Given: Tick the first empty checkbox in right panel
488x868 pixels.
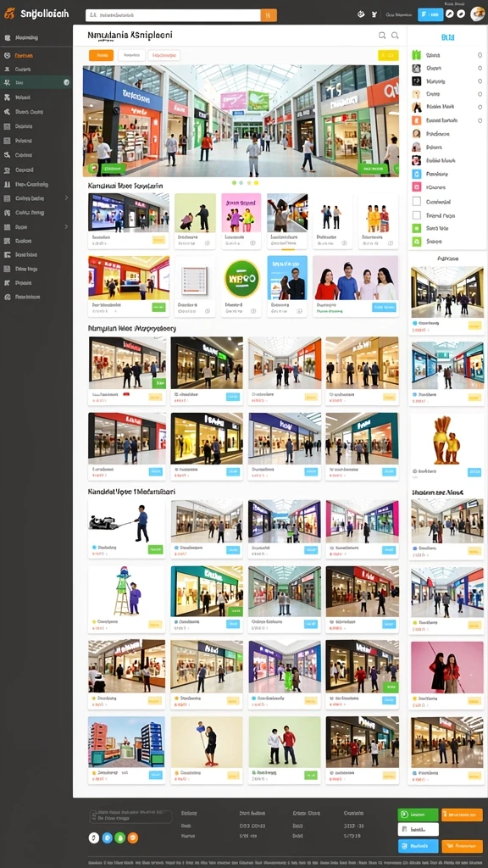Looking at the screenshot, I should coord(417,202).
